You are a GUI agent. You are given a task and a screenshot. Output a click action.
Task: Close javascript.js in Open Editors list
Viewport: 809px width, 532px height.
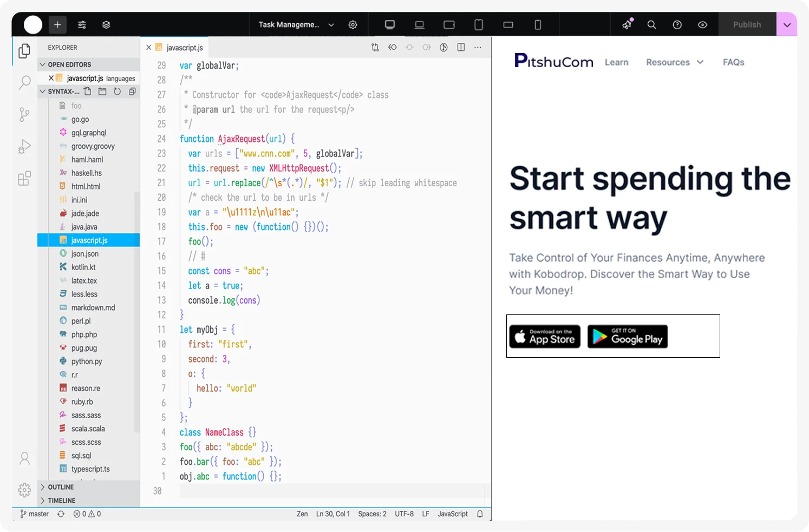pyautogui.click(x=51, y=78)
